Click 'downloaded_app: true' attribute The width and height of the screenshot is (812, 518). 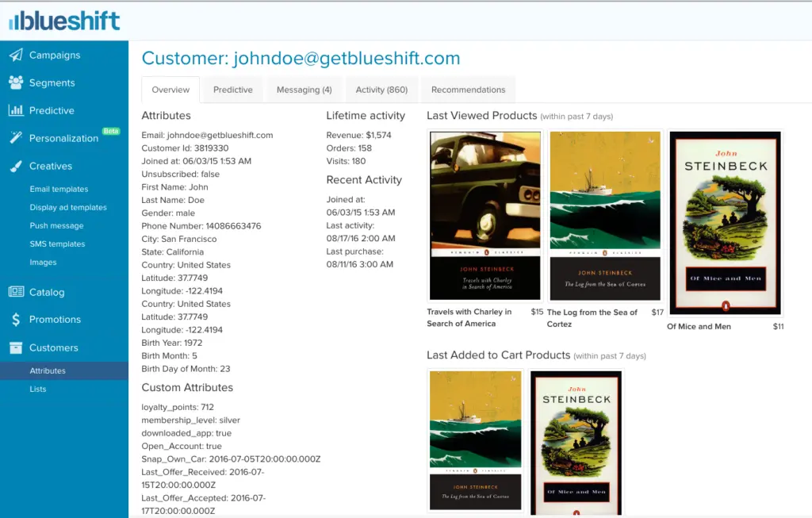coord(186,433)
